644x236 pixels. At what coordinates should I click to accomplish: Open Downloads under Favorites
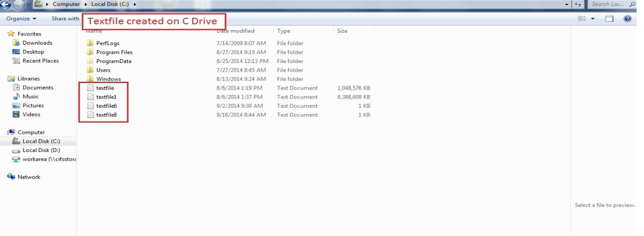point(37,43)
